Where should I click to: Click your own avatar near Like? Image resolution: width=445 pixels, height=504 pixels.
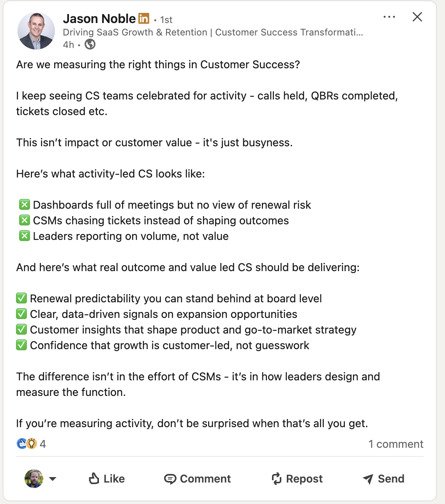click(x=34, y=479)
